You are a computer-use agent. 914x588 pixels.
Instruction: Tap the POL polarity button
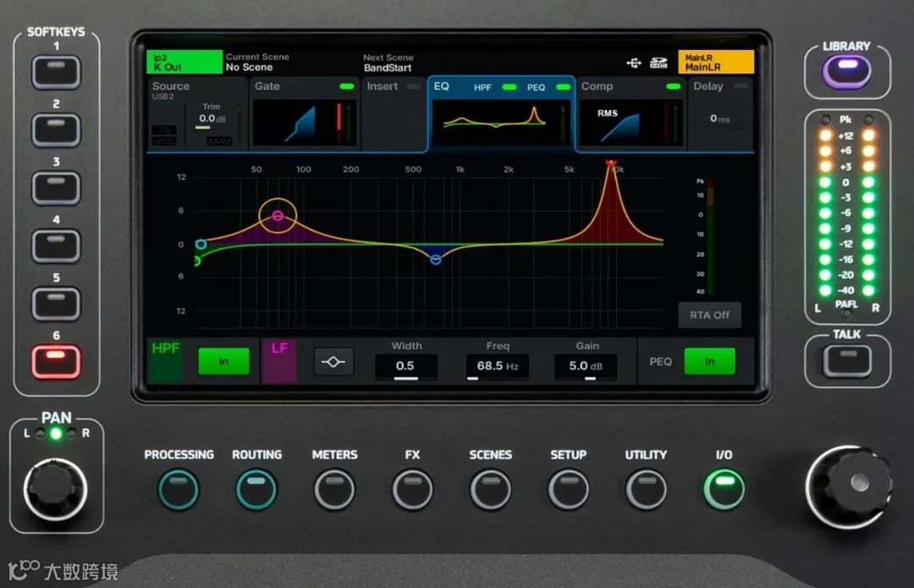point(164,141)
